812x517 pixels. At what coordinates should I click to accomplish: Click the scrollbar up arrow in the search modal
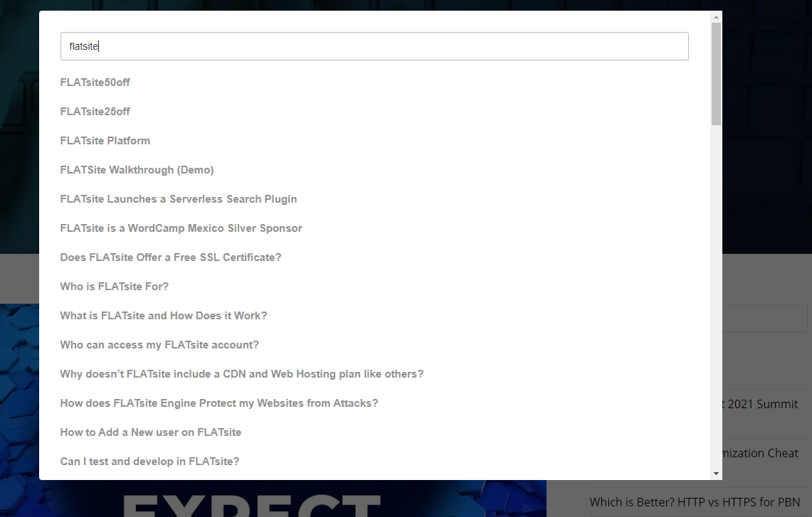pyautogui.click(x=716, y=17)
